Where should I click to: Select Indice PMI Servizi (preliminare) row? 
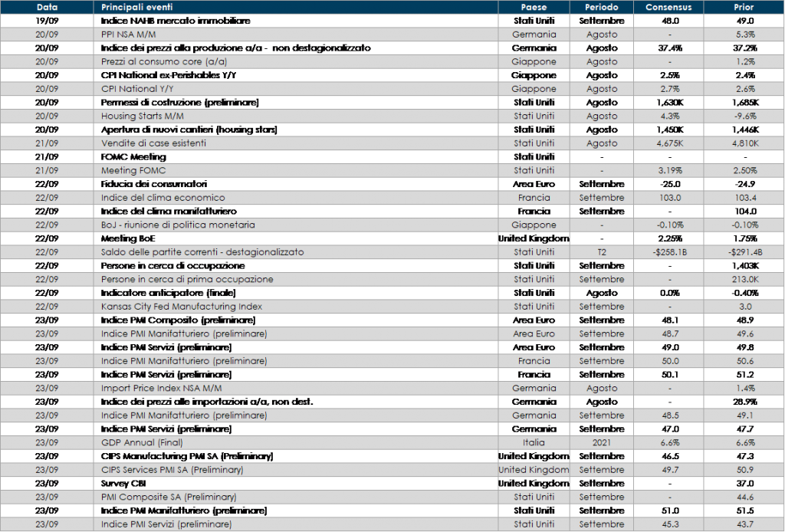(166, 524)
